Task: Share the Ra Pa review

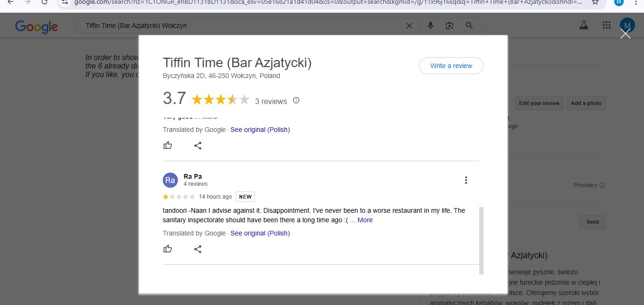Action: click(198, 249)
